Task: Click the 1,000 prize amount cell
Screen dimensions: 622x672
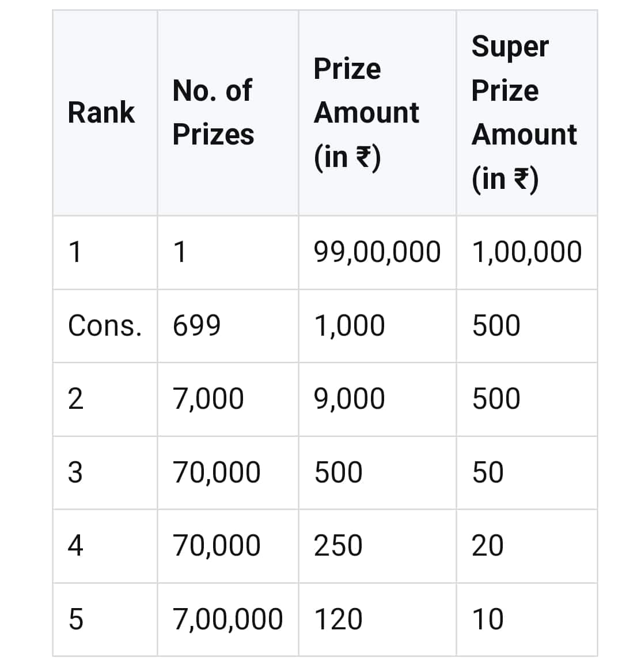Action: [x=378, y=326]
